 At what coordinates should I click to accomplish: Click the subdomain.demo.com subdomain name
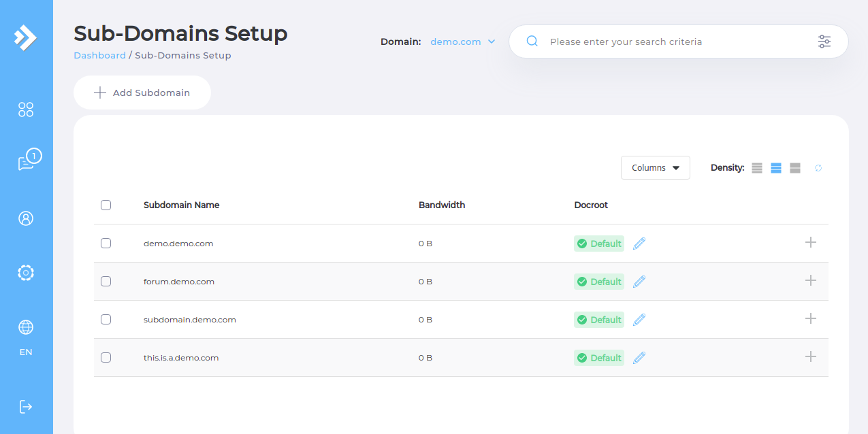coord(190,320)
